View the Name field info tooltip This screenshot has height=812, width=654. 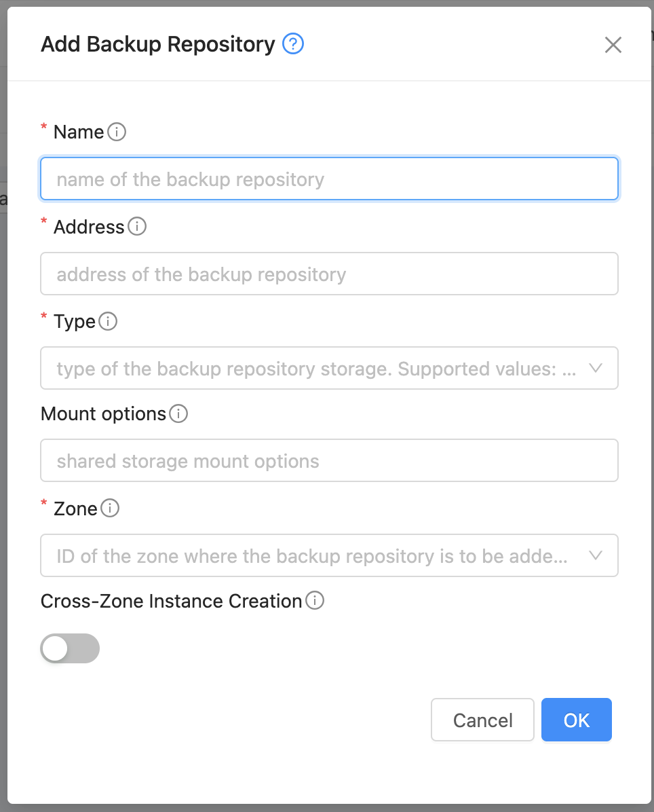tap(117, 132)
